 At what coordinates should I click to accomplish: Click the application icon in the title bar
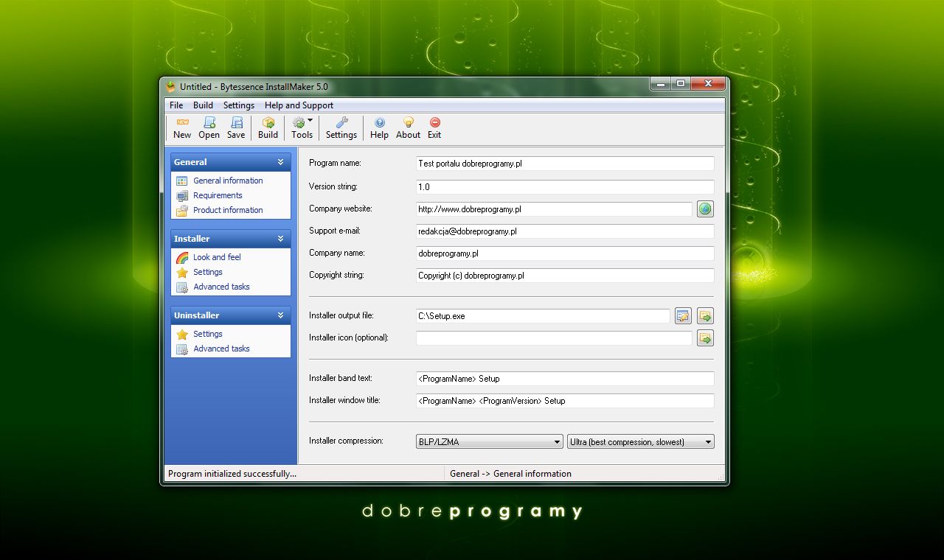click(171, 86)
